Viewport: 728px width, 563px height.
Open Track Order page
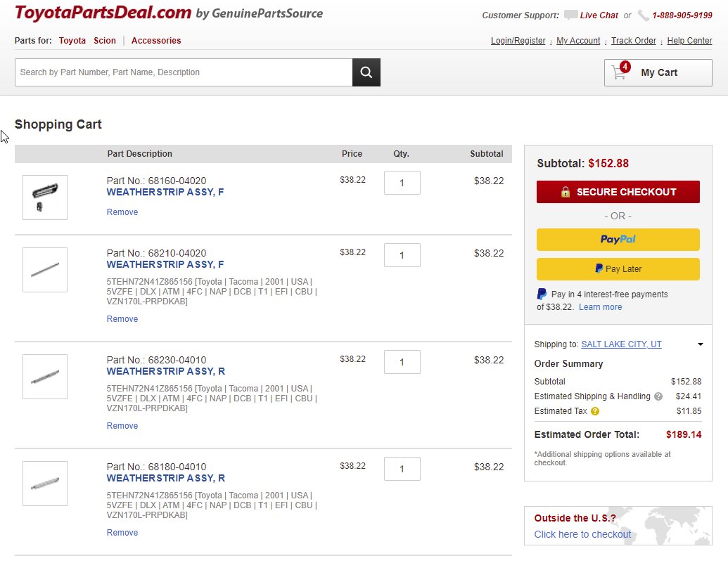(633, 41)
